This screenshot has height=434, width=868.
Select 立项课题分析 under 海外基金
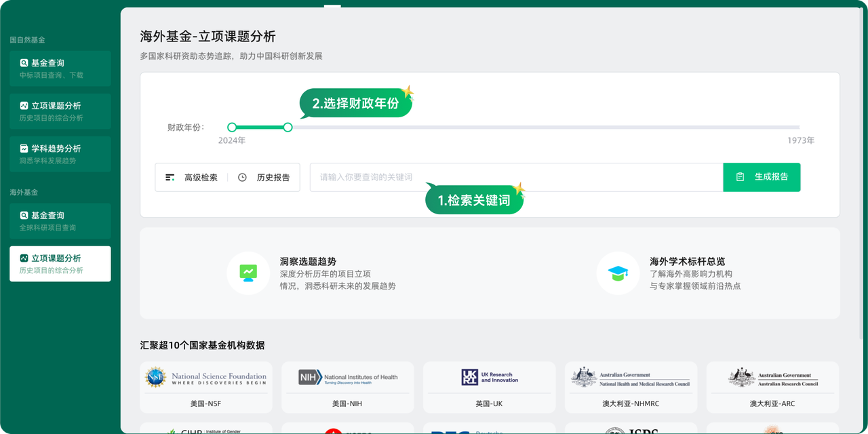(60, 264)
